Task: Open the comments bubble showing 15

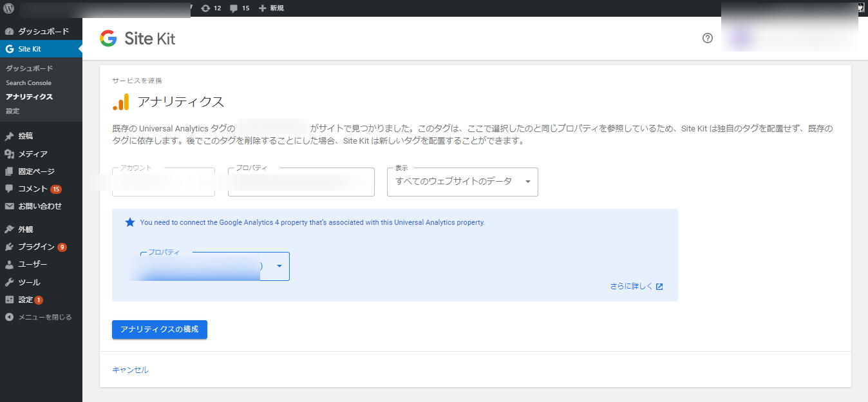Action: click(240, 8)
